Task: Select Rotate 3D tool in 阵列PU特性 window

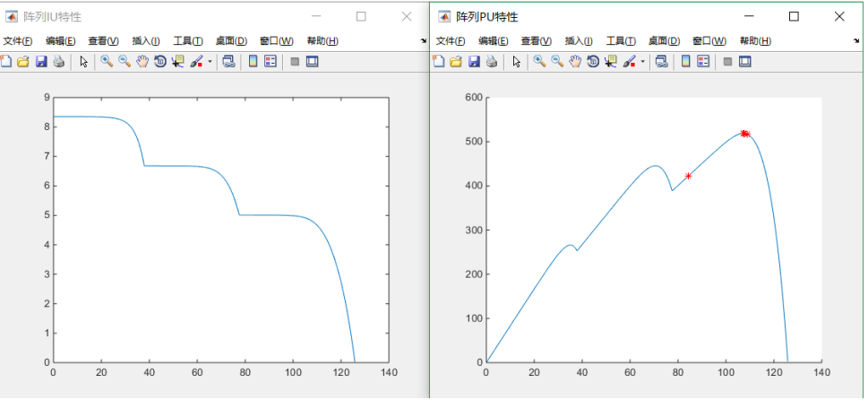Action: point(593,62)
